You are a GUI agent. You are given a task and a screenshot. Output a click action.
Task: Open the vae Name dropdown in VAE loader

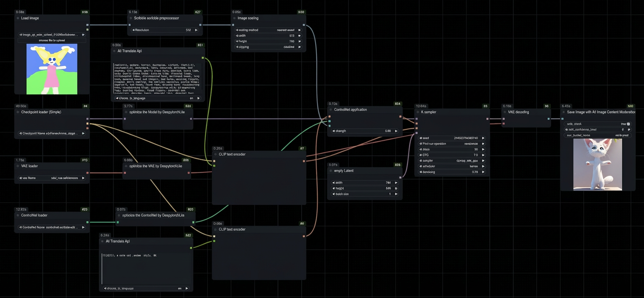(x=52, y=178)
